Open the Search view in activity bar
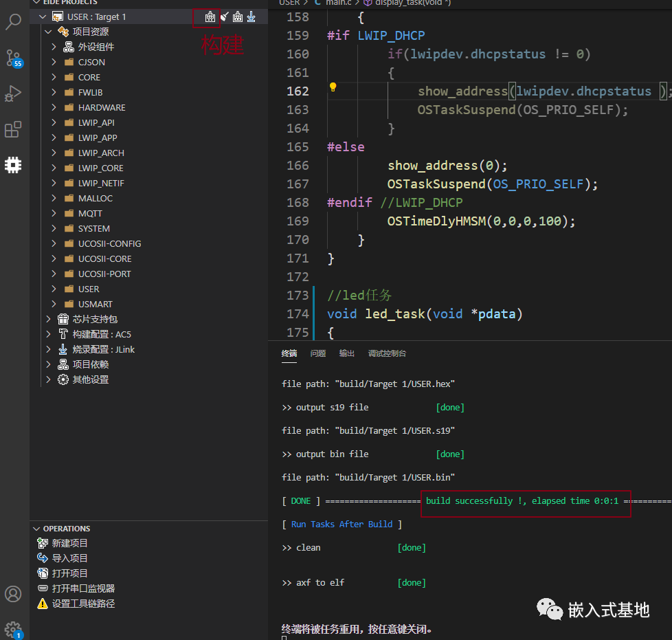The width and height of the screenshot is (672, 640). click(x=13, y=22)
